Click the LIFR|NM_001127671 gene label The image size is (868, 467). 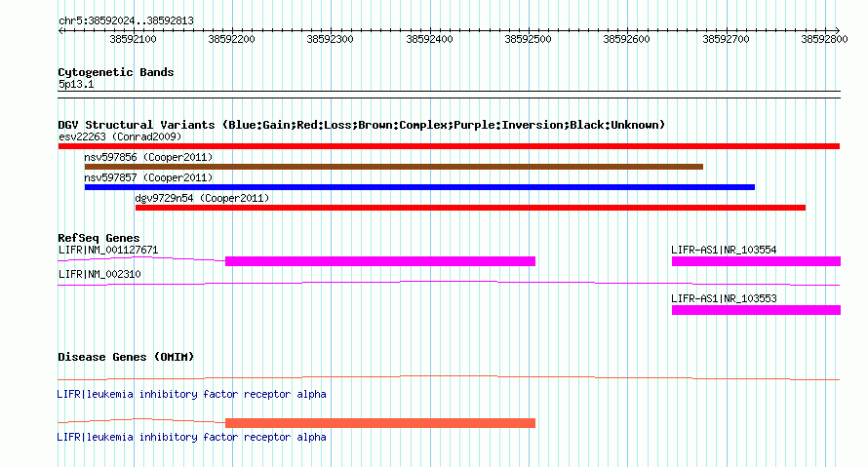[x=108, y=251]
